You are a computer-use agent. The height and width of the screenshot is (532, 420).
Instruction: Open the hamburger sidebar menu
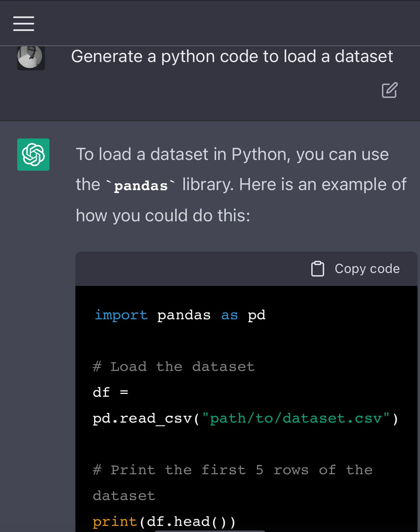pyautogui.click(x=24, y=24)
